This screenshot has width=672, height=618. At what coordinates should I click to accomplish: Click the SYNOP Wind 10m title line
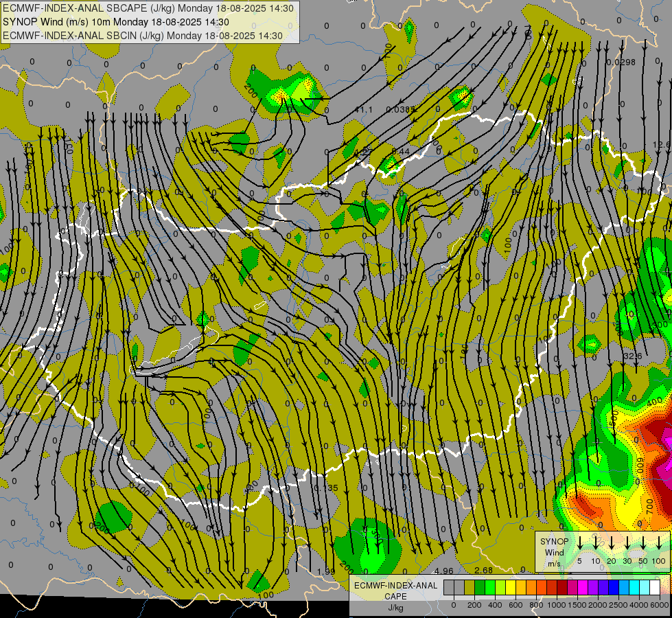pos(116,22)
